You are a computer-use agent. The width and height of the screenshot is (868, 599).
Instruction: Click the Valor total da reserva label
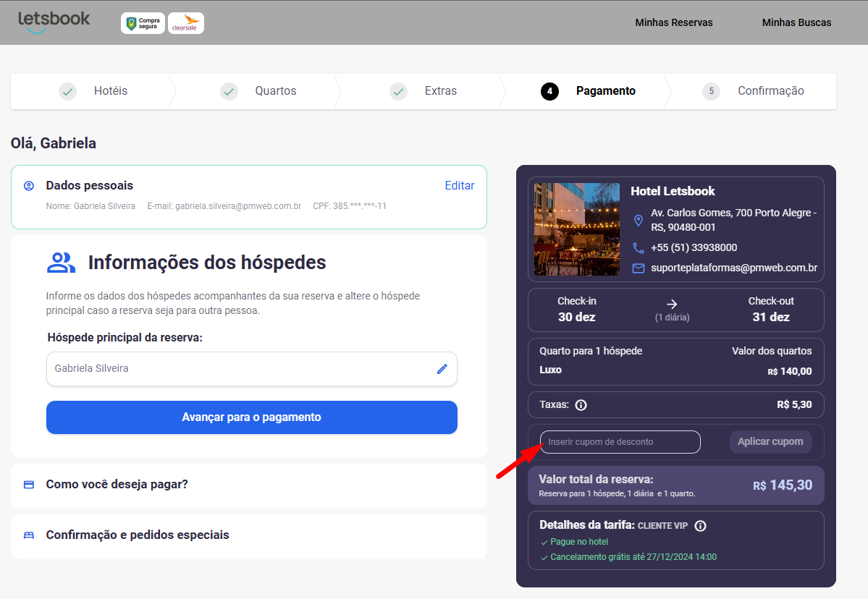coord(597,480)
